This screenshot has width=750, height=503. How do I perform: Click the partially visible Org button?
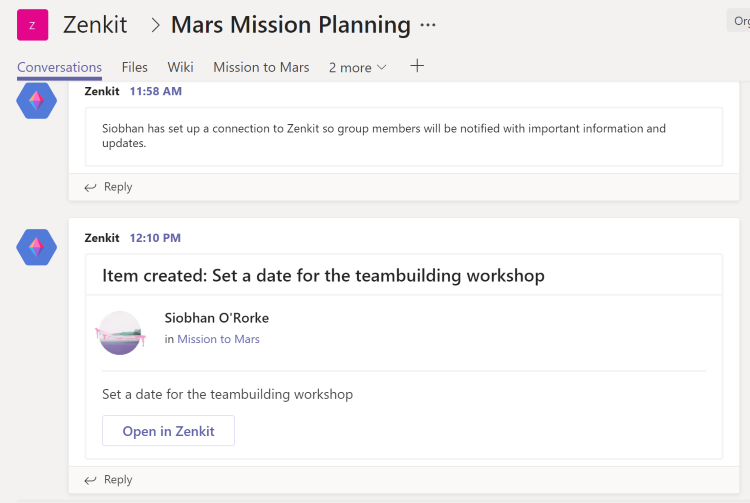(x=739, y=21)
